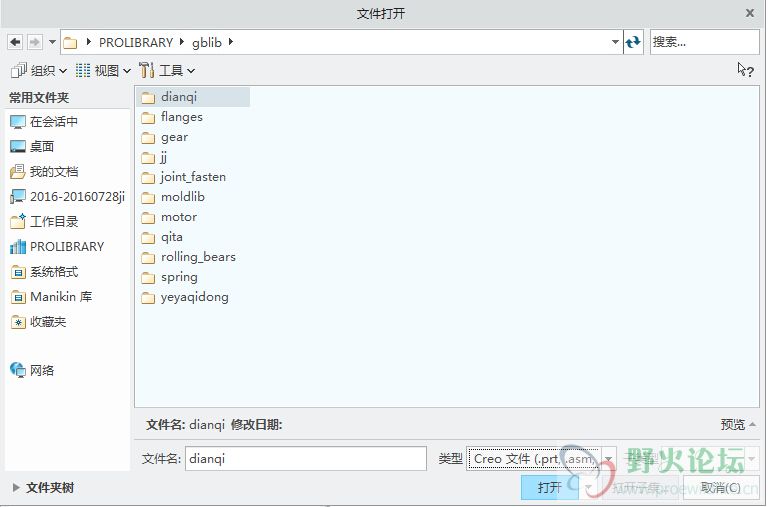The width and height of the screenshot is (768, 507).
Task: Open the recent locations dropdown beside navigation arrows
Action: coord(52,42)
